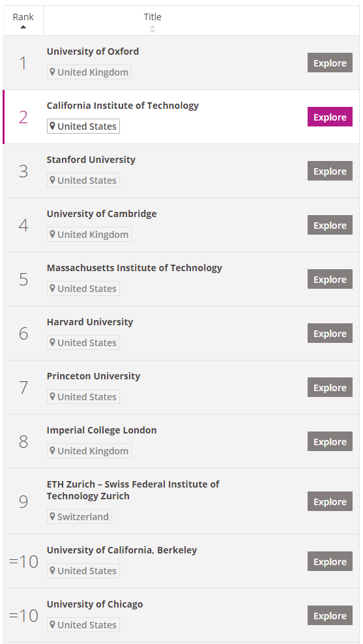Filter by United States tag under Stanford
Screen dimensions: 363x644
83,181
